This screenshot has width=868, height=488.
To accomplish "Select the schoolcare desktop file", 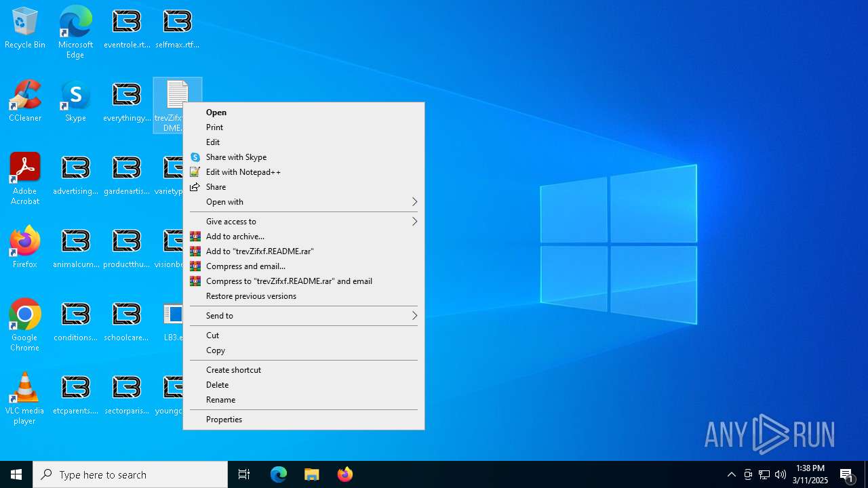I will click(127, 321).
